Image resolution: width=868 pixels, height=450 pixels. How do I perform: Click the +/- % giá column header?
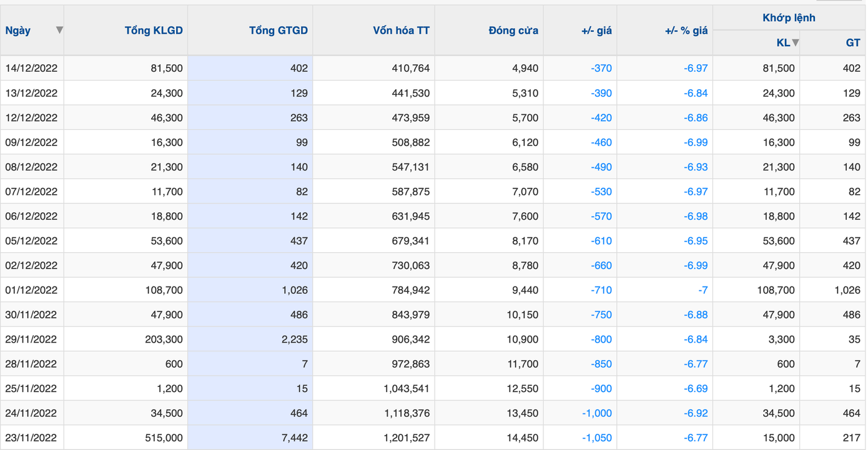(x=686, y=30)
